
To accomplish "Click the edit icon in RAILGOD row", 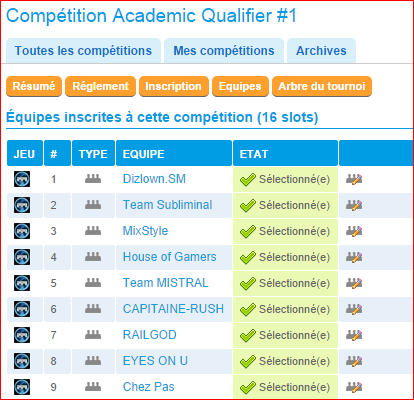I will pos(354,335).
